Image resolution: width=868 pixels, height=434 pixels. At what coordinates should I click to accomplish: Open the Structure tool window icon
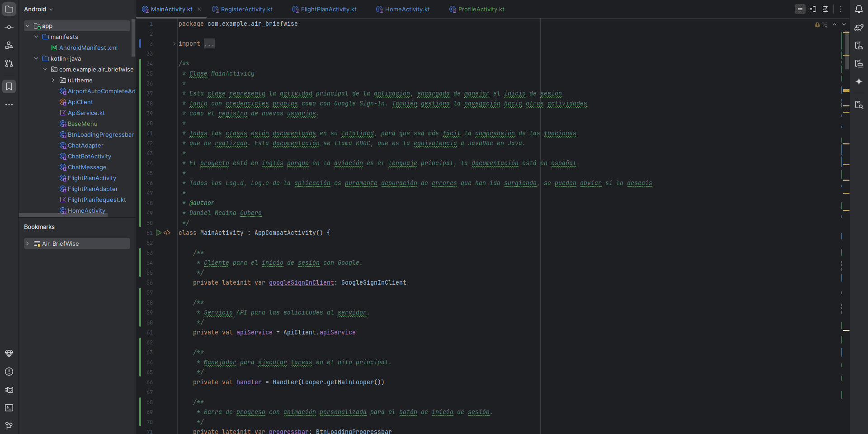click(9, 45)
